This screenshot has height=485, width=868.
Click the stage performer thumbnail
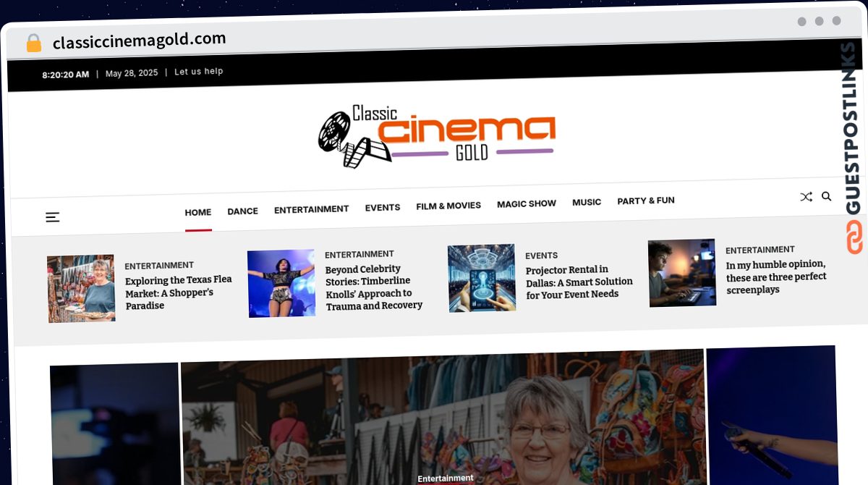click(281, 283)
